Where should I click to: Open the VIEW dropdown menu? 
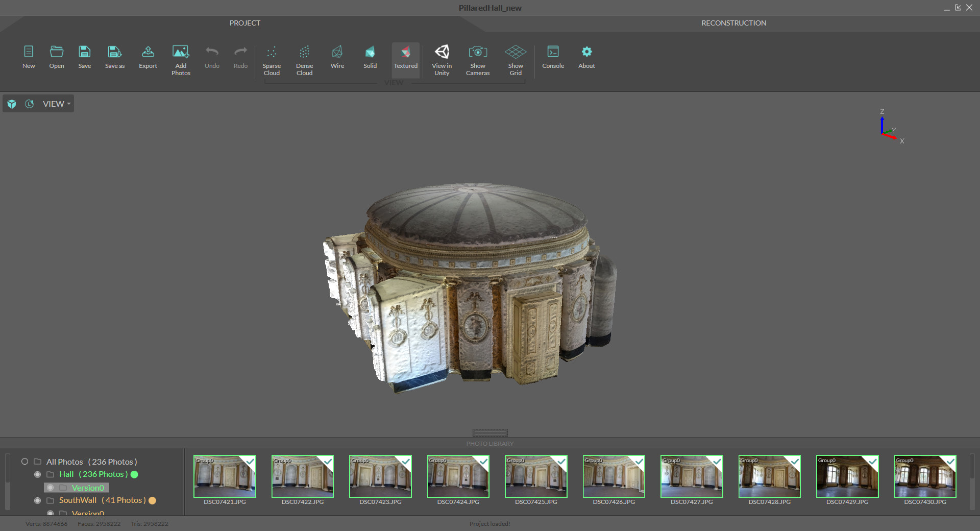click(x=55, y=104)
